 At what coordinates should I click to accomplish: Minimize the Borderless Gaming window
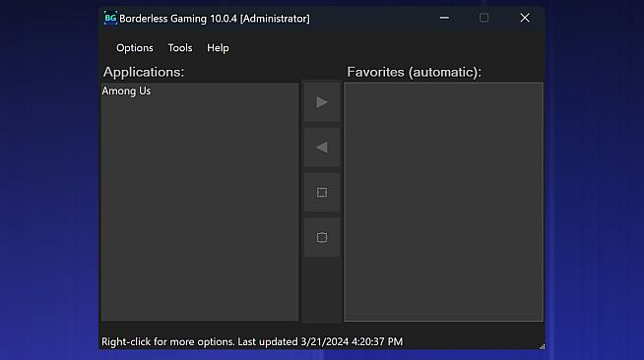point(444,18)
